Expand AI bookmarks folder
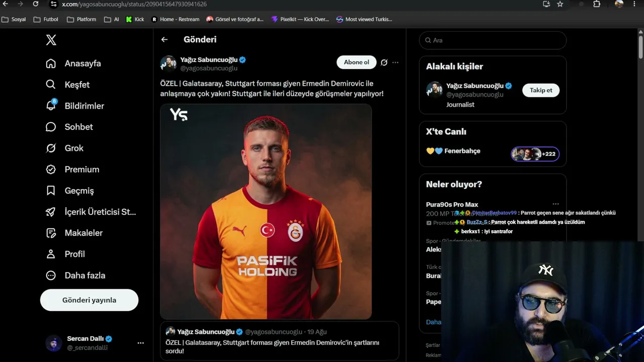Screen dimensions: 644x362 tap(112, 20)
